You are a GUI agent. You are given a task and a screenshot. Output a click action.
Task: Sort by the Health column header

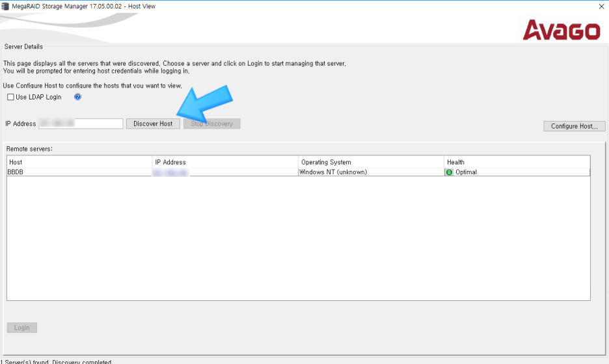point(517,162)
